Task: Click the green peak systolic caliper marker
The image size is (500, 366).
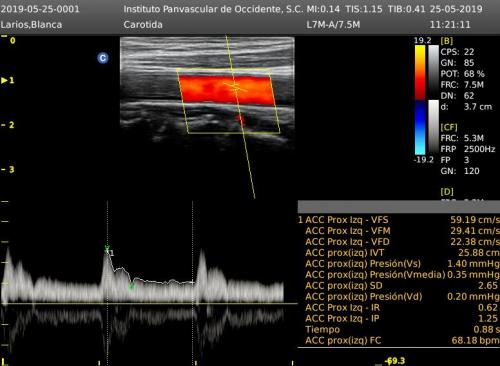Action: [107, 249]
